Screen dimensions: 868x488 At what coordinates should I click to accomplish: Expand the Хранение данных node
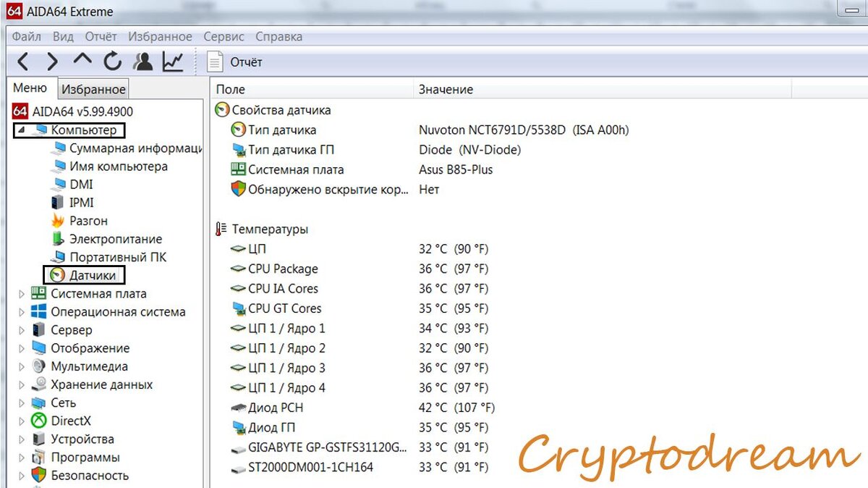(21, 384)
